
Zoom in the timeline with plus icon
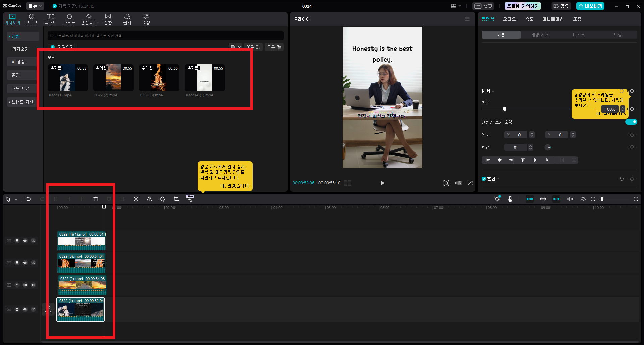636,199
